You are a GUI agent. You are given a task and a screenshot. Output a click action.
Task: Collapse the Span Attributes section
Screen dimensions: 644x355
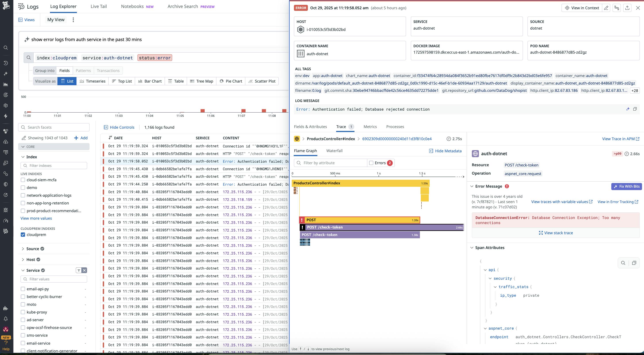click(472, 247)
